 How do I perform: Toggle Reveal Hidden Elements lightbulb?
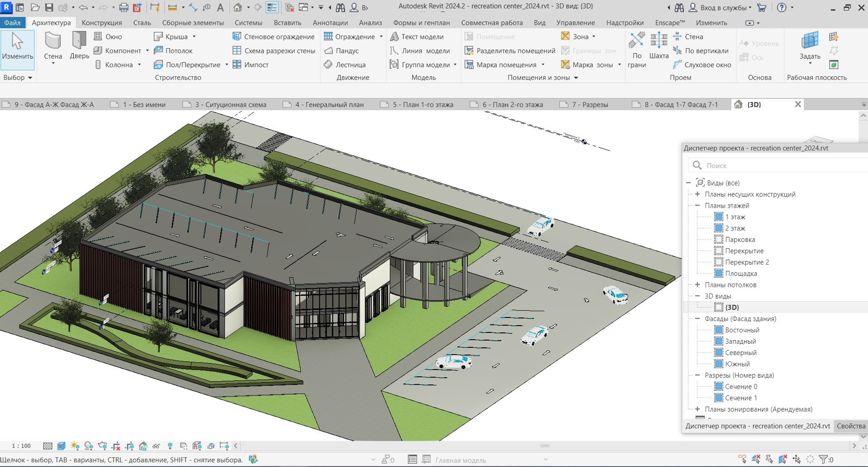tap(170, 446)
